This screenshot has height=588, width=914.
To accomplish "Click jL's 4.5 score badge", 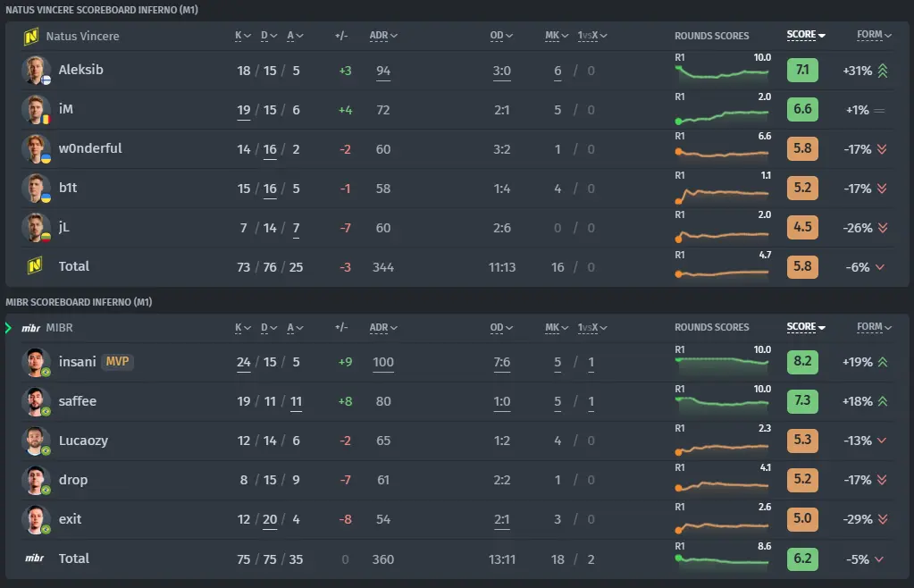I will click(x=802, y=227).
